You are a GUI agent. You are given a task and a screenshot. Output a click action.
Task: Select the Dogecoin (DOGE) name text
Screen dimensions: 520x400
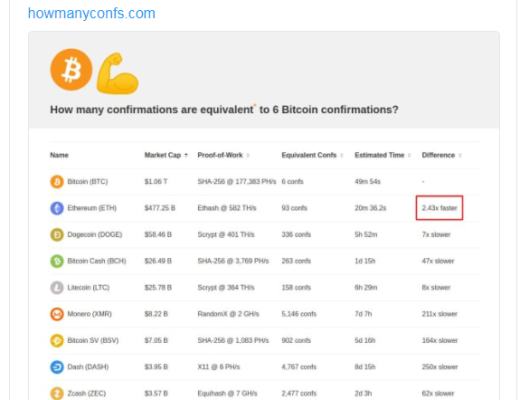(95, 235)
